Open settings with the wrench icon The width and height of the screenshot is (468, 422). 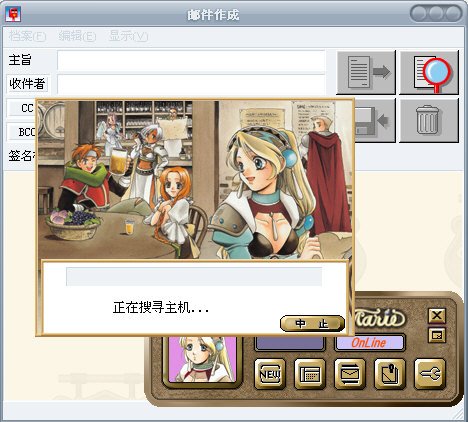pyautogui.click(x=430, y=374)
